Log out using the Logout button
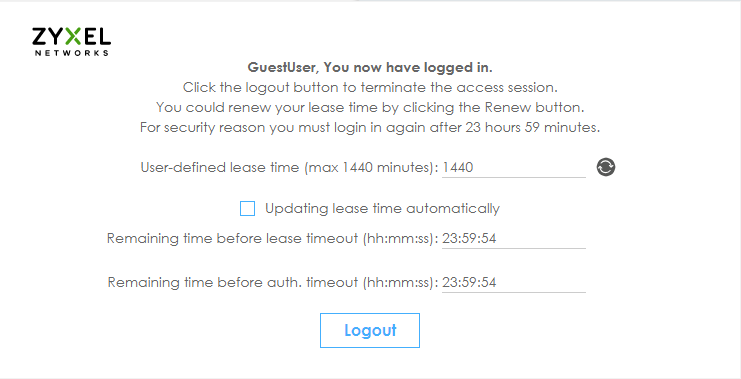Viewport: 741px width, 379px height. pyautogui.click(x=370, y=330)
